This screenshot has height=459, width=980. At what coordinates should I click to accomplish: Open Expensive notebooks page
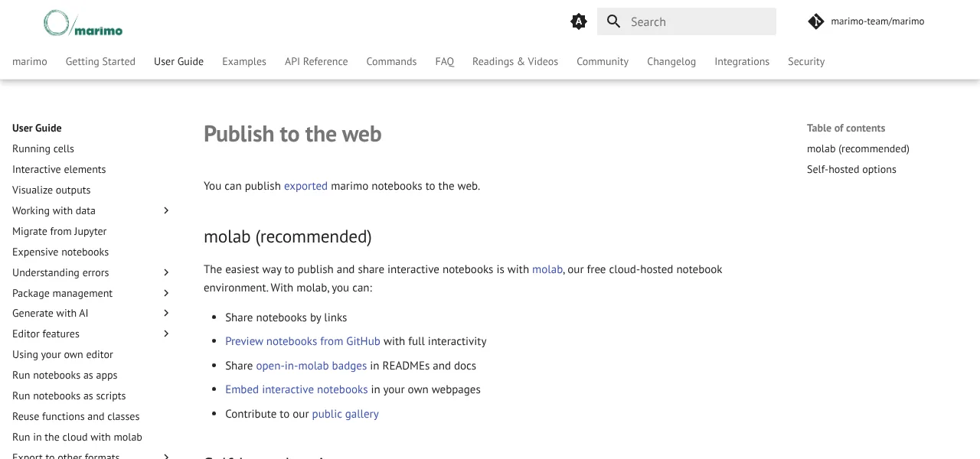tap(60, 252)
